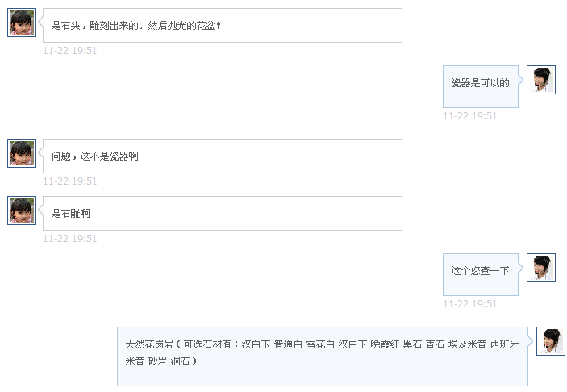The image size is (567, 392).
Task: Click the headset agent avatar beside 这个您查一下
Action: 540,268
